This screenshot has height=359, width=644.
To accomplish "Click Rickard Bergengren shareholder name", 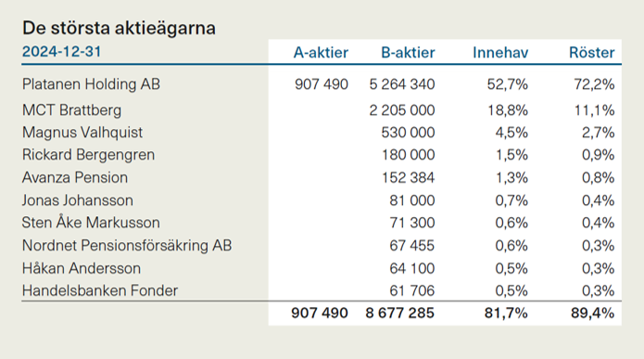I will (x=88, y=155).
